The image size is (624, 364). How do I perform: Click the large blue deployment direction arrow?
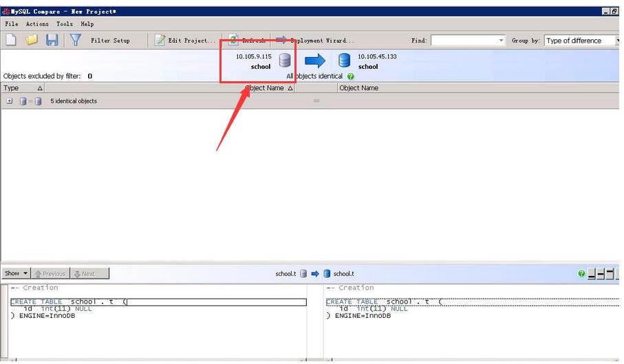[x=315, y=61]
